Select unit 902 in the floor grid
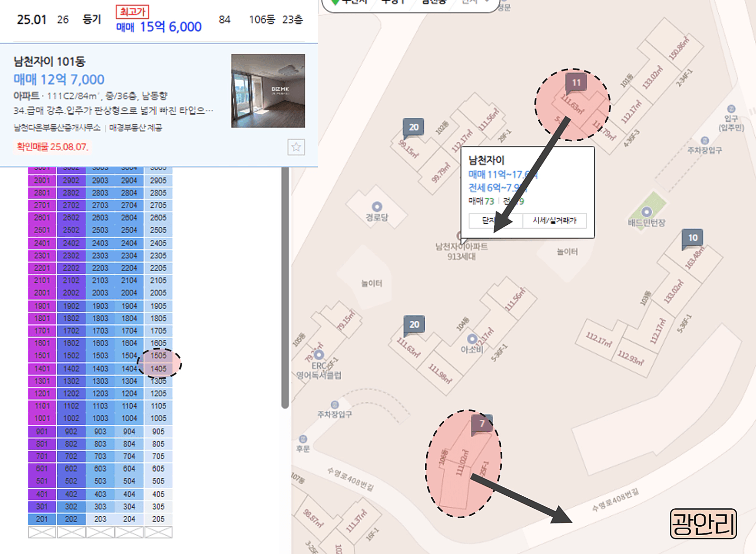The width and height of the screenshot is (756, 554). pos(71,431)
